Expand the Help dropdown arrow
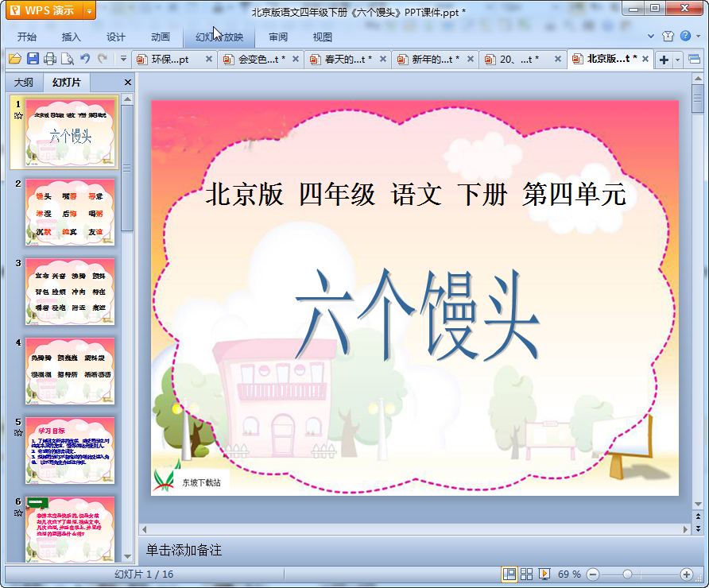Image resolution: width=709 pixels, height=588 pixels. [698, 37]
